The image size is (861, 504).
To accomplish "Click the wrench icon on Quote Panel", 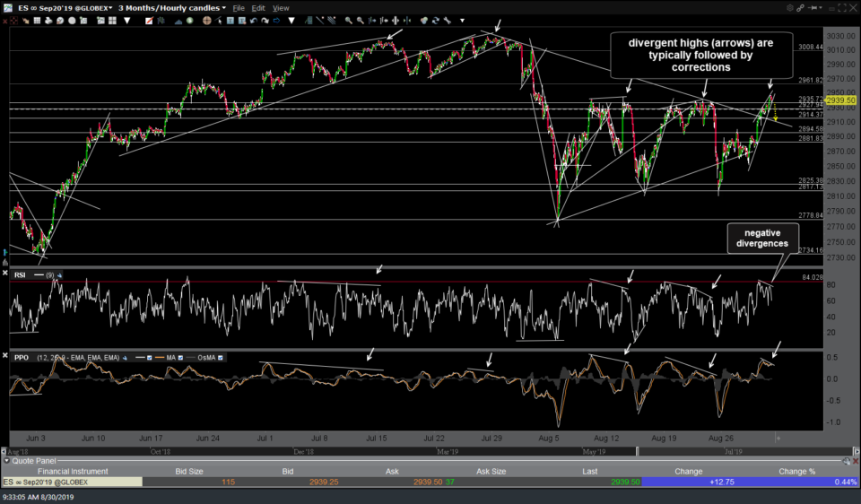I will tap(846, 461).
